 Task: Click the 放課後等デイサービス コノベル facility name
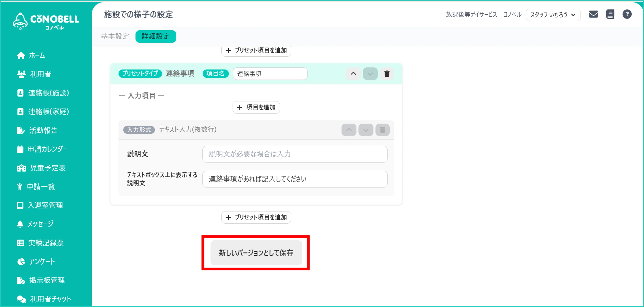pyautogui.click(x=483, y=14)
